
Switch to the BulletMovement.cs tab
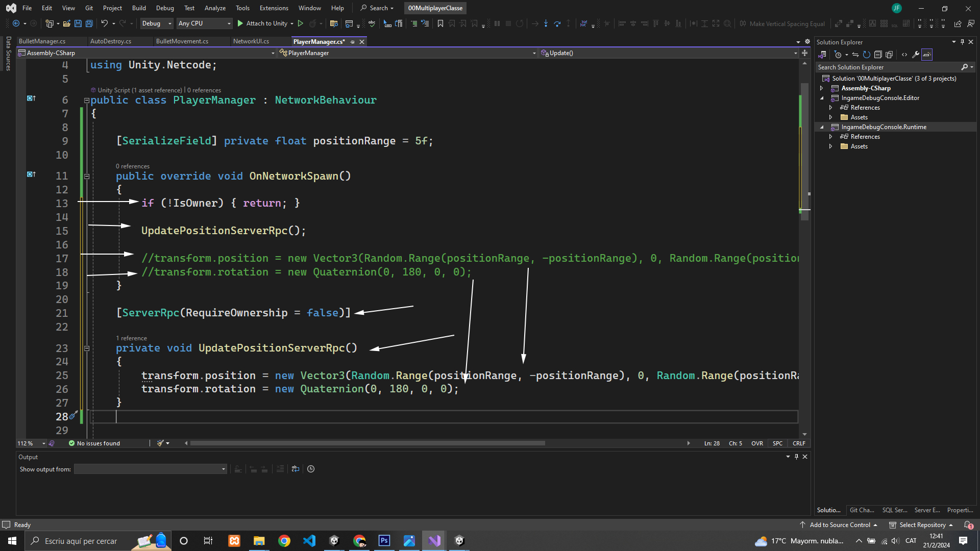click(182, 41)
